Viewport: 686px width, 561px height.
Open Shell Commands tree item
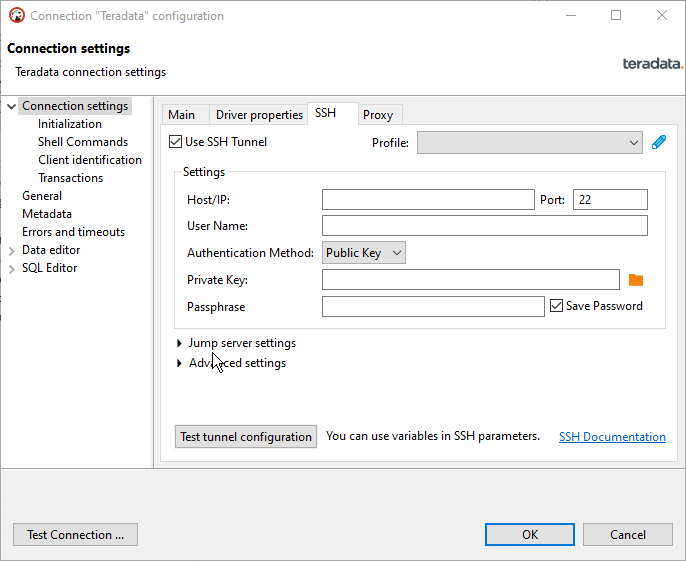pos(83,142)
